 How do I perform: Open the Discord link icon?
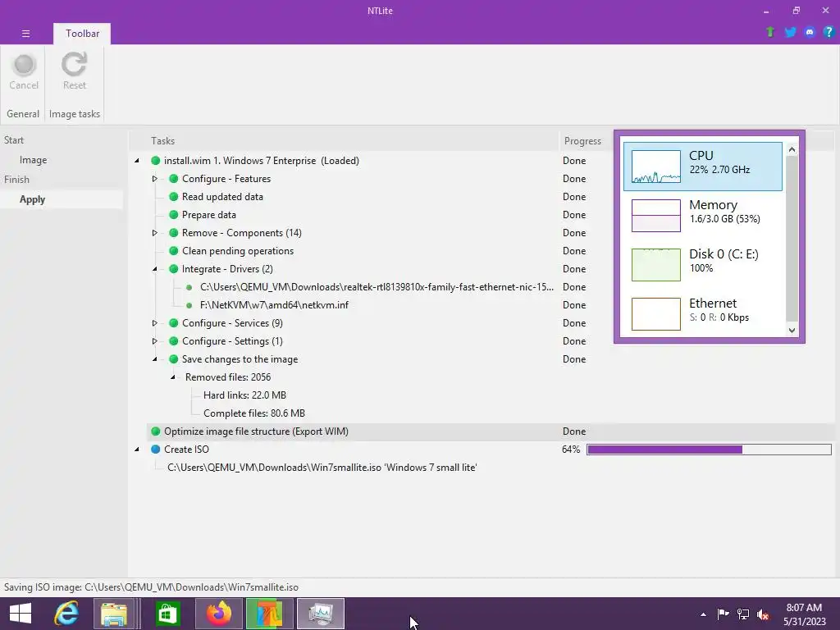point(810,32)
